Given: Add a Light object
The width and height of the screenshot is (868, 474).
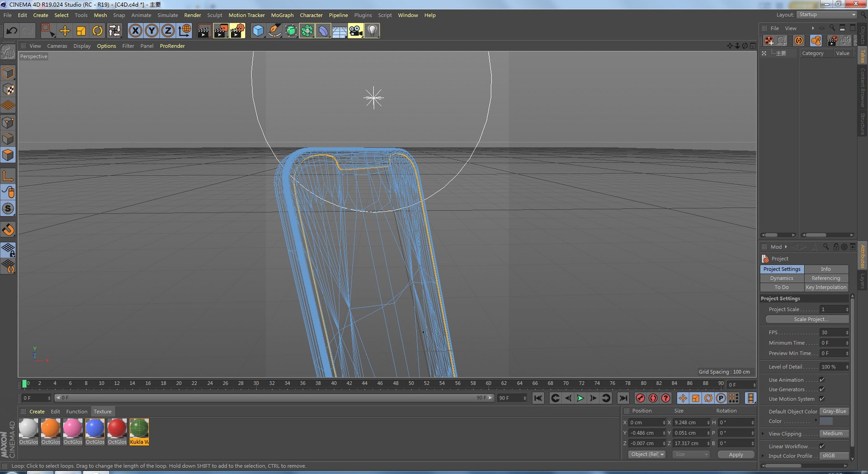Looking at the screenshot, I should point(372,31).
